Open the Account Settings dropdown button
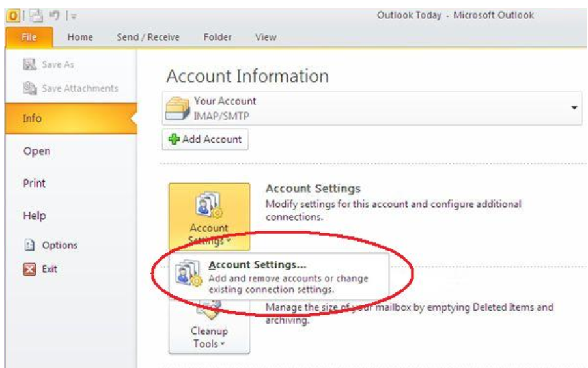Image resolution: width=588 pixels, height=368 pixels. pyautogui.click(x=209, y=216)
